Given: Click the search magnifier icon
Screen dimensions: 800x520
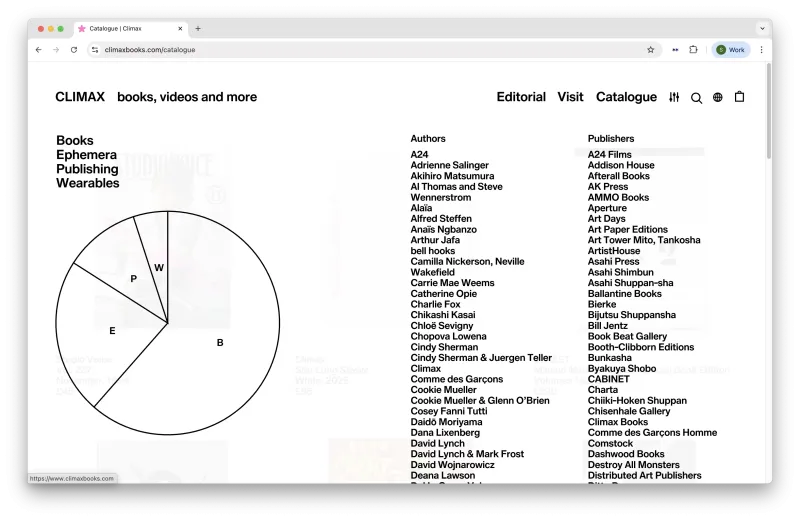Looking at the screenshot, I should 696,97.
